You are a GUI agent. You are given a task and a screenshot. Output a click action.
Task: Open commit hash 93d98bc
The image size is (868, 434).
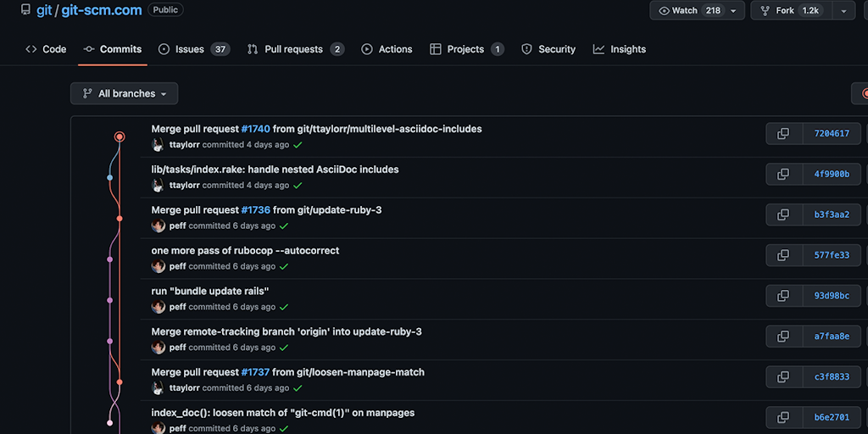832,296
